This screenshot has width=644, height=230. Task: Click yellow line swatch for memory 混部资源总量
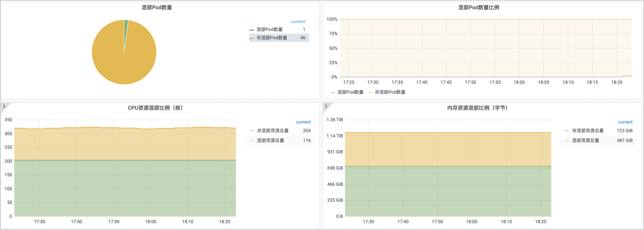pyautogui.click(x=566, y=140)
